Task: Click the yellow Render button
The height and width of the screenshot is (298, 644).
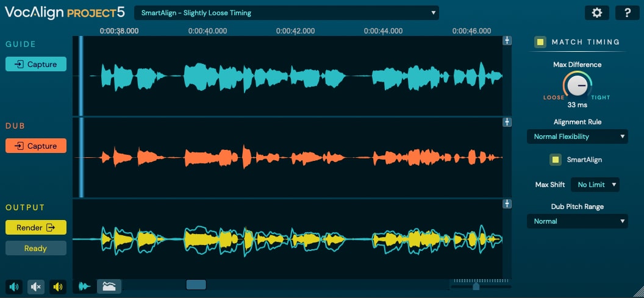Action: pyautogui.click(x=36, y=227)
